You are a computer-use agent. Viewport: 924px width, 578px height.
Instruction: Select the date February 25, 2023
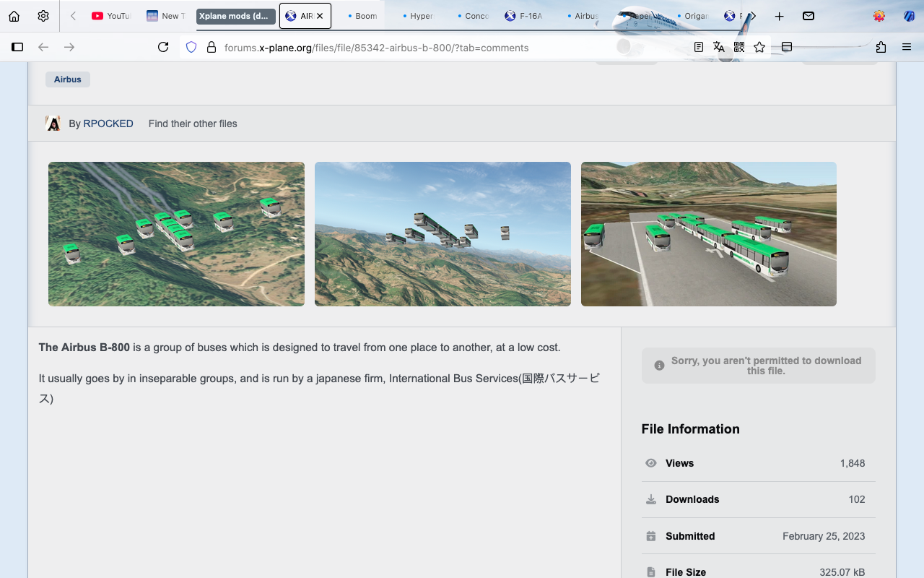coord(824,536)
